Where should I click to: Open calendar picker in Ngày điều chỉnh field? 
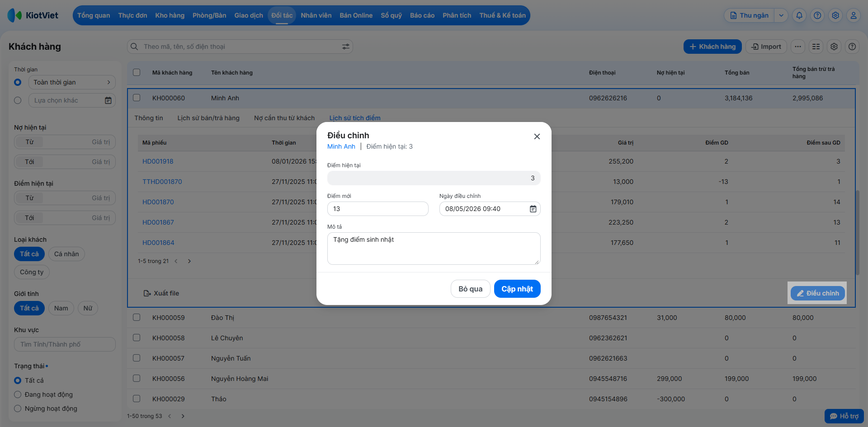(533, 209)
